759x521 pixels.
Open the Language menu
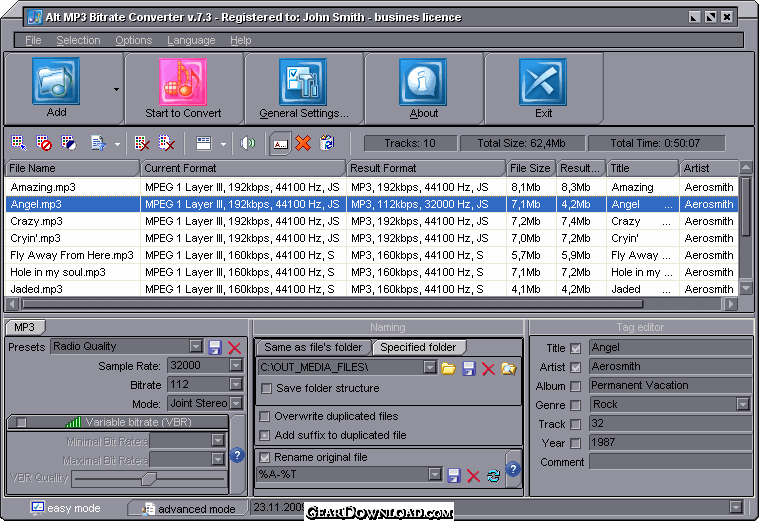tap(191, 40)
